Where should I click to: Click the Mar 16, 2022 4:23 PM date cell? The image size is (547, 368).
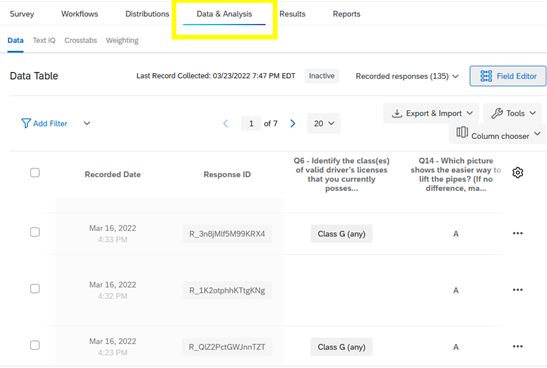(113, 346)
